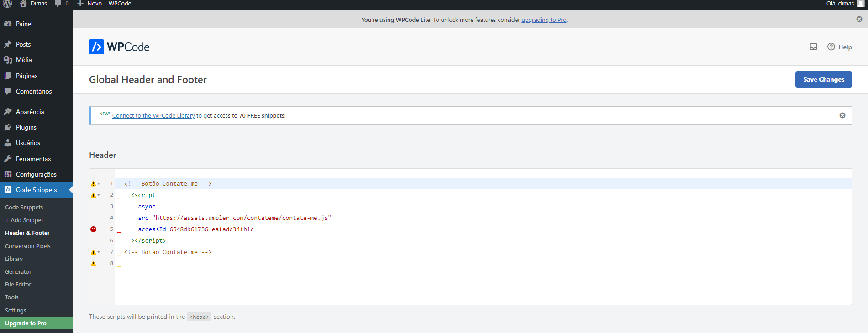Open the Olá, dimas user menu

pyautogui.click(x=845, y=3)
